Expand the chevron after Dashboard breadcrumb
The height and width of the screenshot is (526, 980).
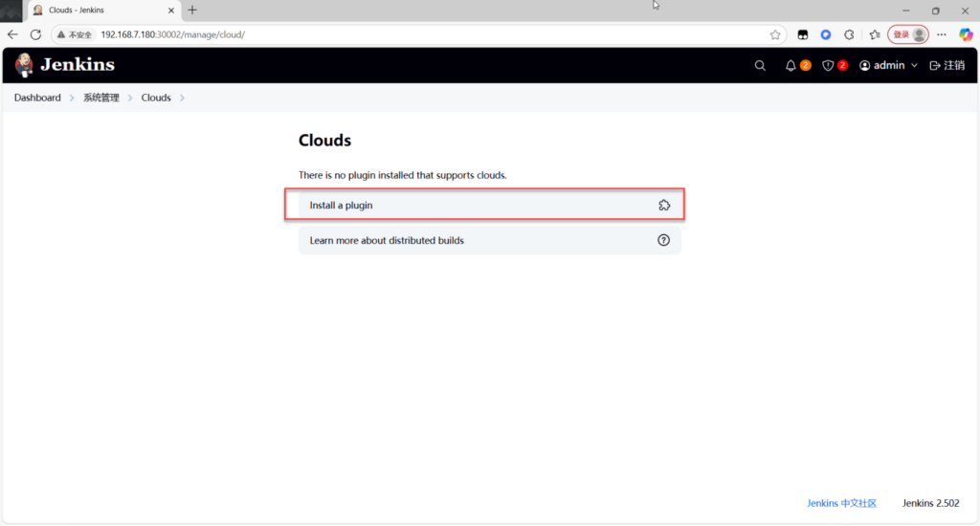pos(72,98)
